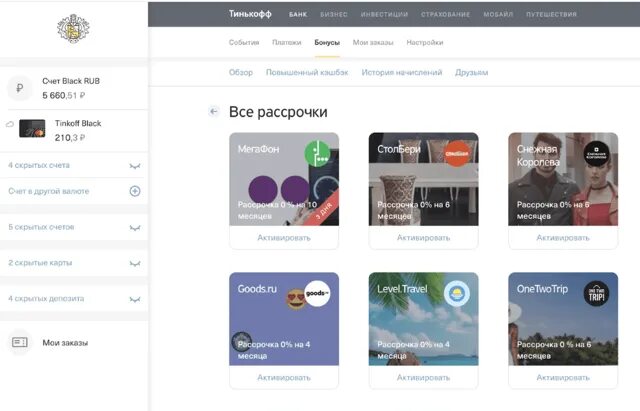Open the Мои заказы sidebar icon
The width and height of the screenshot is (640, 411).
(x=20, y=342)
